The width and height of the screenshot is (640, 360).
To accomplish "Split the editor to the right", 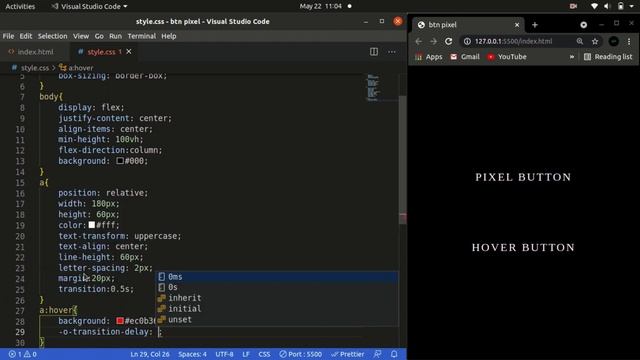I will [373, 52].
